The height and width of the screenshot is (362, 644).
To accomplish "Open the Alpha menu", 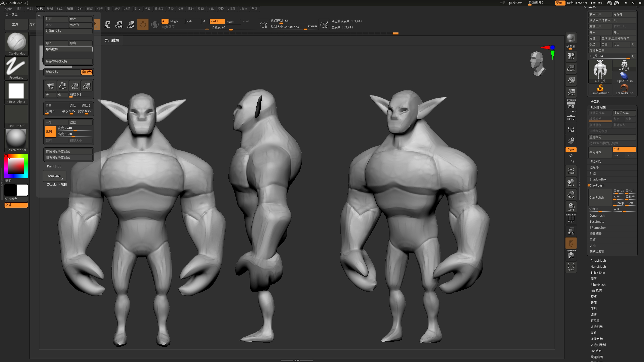I will 9,9.
